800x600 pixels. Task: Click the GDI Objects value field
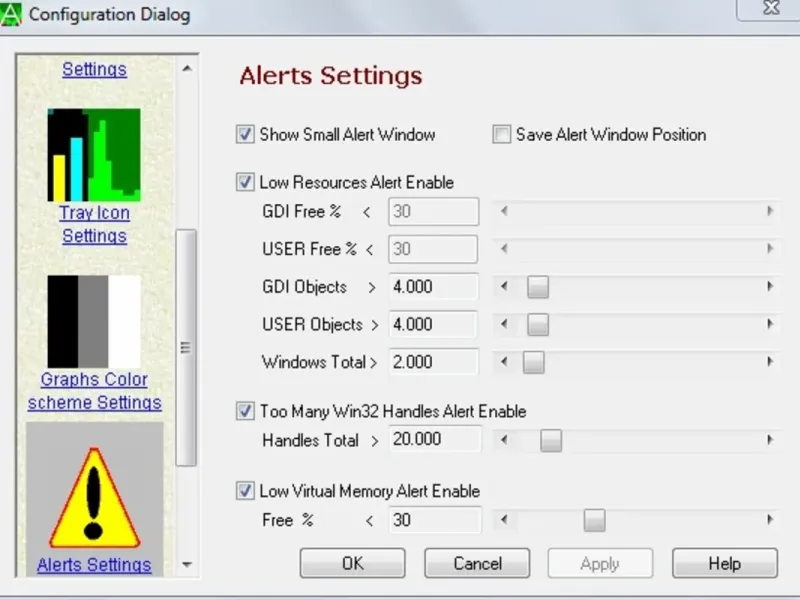tap(434, 286)
